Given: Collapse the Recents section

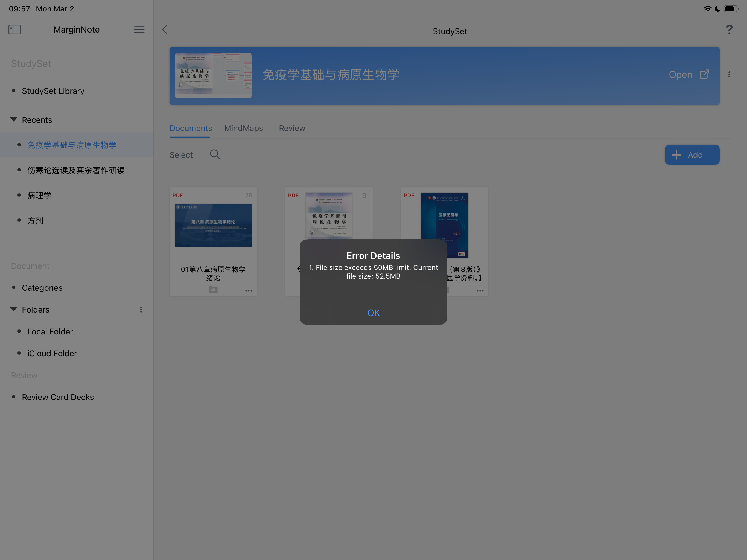Looking at the screenshot, I should pyautogui.click(x=14, y=119).
